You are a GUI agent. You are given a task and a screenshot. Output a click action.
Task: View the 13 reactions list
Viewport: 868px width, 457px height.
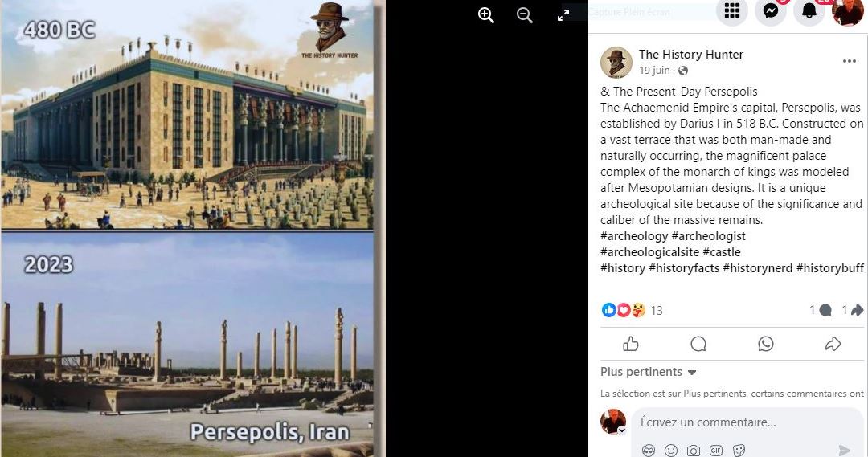click(657, 310)
